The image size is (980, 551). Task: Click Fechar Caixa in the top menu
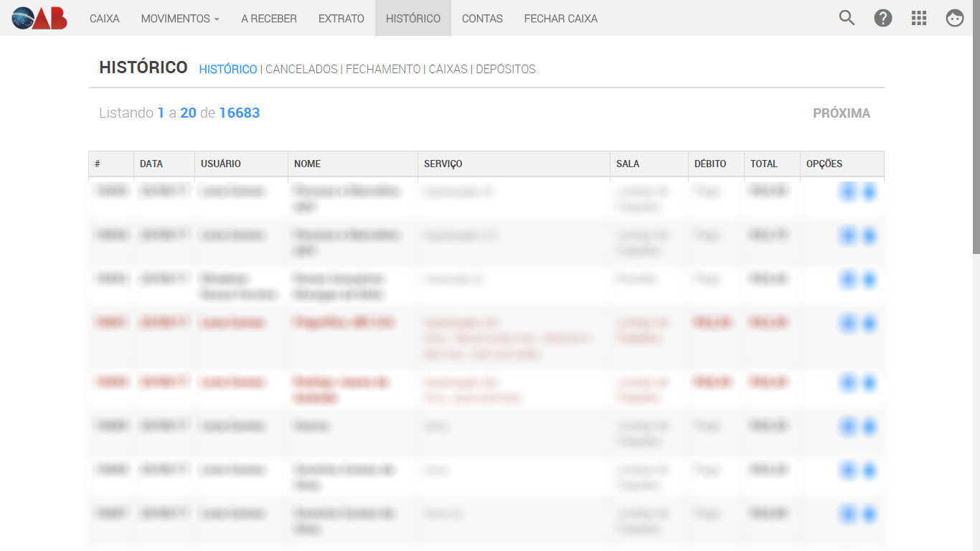pyautogui.click(x=560, y=19)
